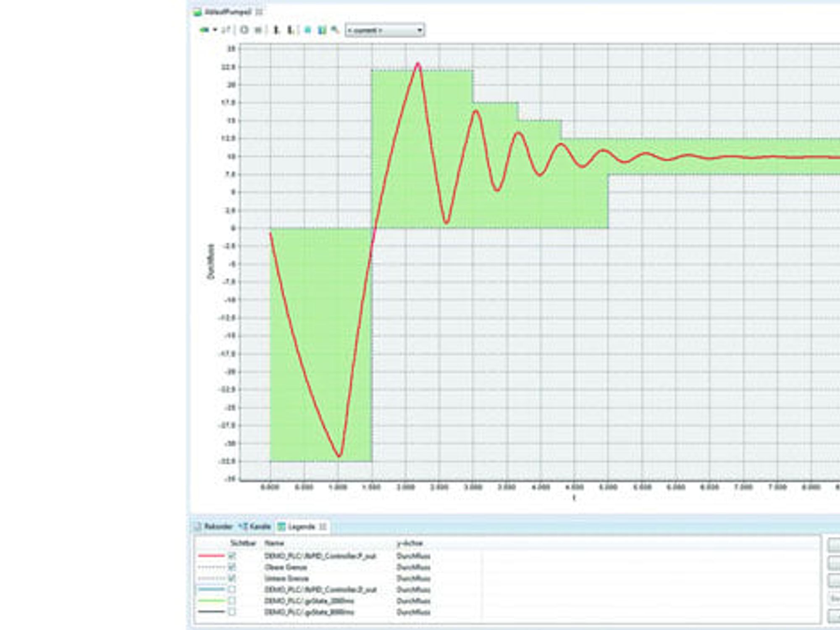Image resolution: width=840 pixels, height=630 pixels.
Task: Click the green icon at toolbar start
Action: pyautogui.click(x=204, y=30)
